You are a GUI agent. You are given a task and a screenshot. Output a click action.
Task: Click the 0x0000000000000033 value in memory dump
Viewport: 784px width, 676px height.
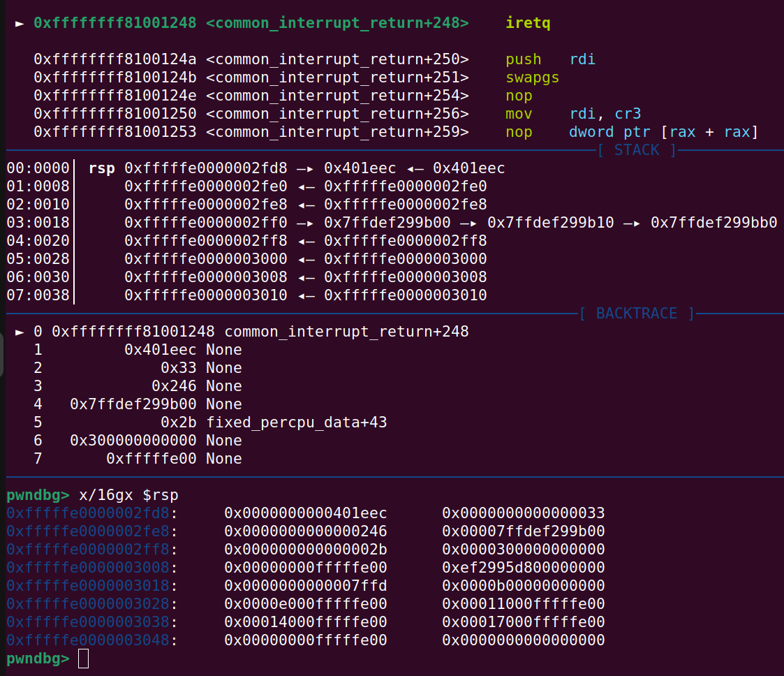pos(523,513)
